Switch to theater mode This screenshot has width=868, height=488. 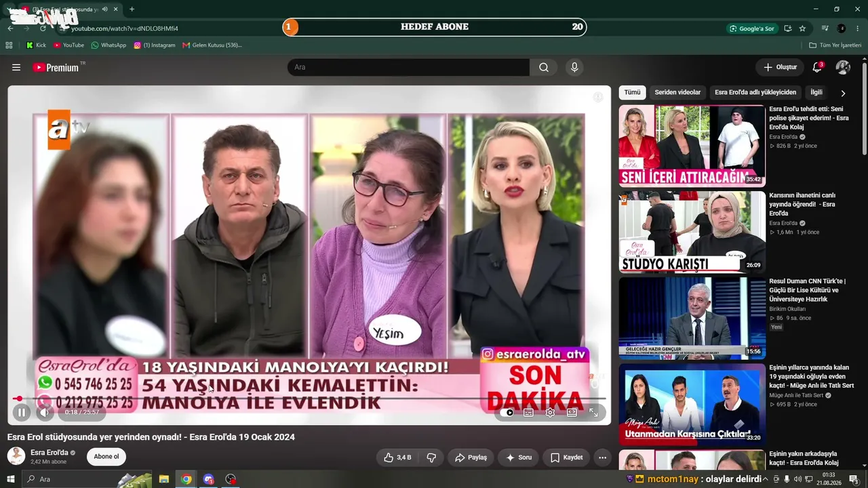point(572,412)
